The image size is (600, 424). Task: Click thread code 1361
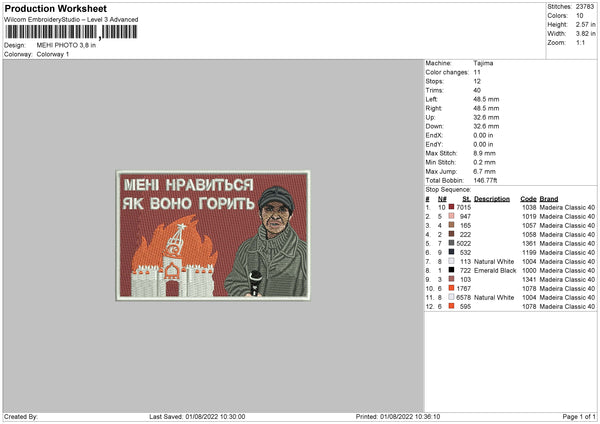point(529,243)
